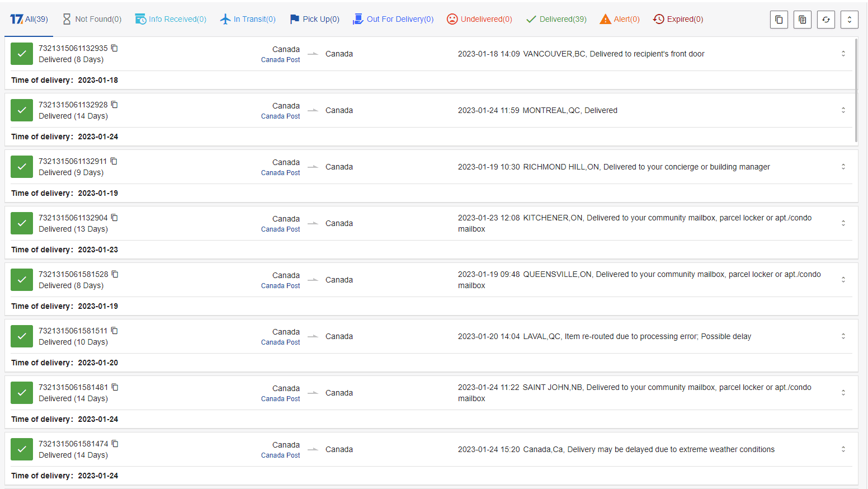Expand details for the KITCHENER shipment

coord(843,223)
